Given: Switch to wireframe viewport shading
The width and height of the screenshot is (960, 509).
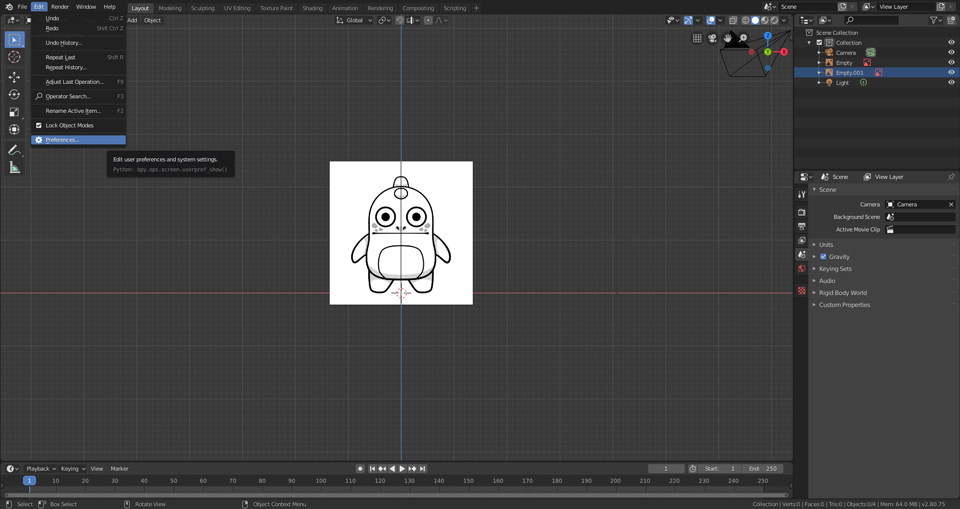Looking at the screenshot, I should tap(746, 20).
